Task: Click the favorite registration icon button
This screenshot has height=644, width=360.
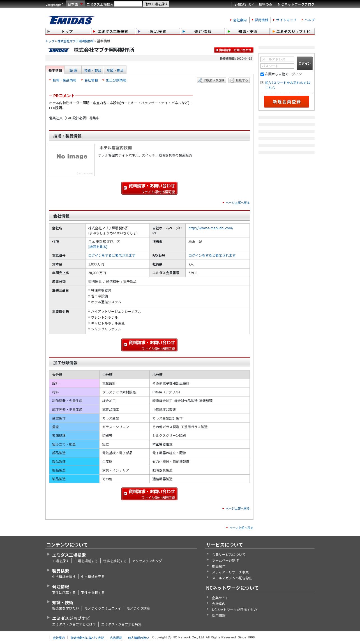Action: pyautogui.click(x=211, y=80)
